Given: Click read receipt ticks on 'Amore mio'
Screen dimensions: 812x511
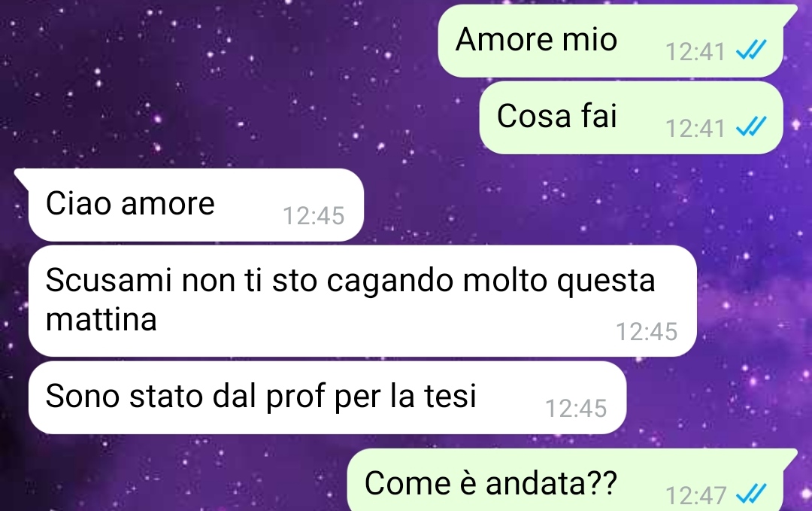Looking at the screenshot, I should click(x=751, y=50).
